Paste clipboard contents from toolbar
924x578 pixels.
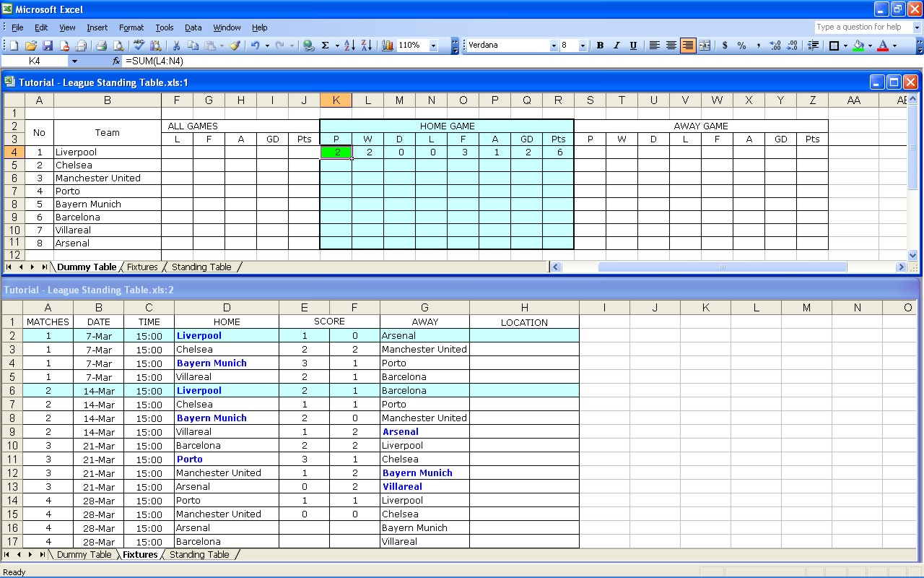(x=210, y=46)
